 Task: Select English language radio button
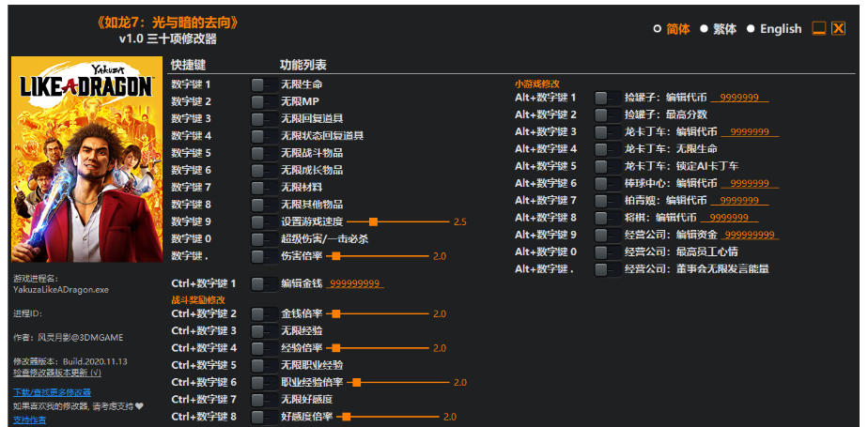[751, 29]
